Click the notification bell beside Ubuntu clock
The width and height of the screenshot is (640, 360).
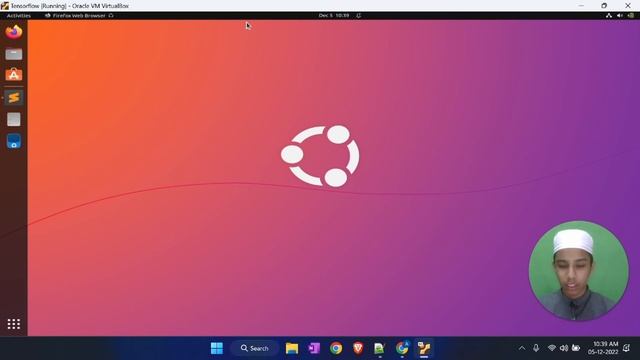358,16
